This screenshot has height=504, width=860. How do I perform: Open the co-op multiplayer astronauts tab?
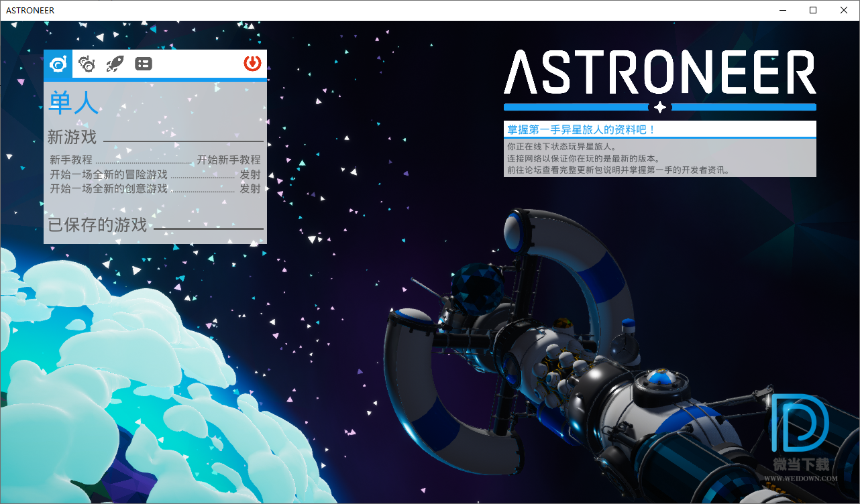click(x=87, y=64)
